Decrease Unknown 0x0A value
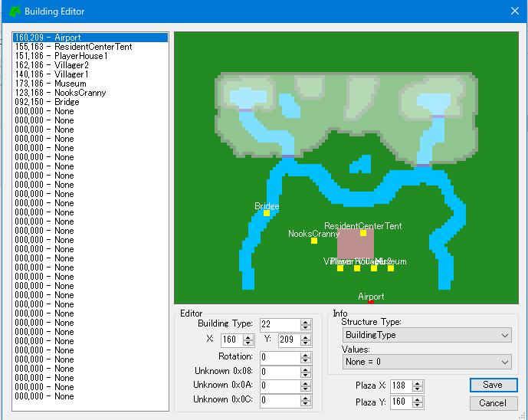This screenshot has width=528, height=420. (x=306, y=389)
